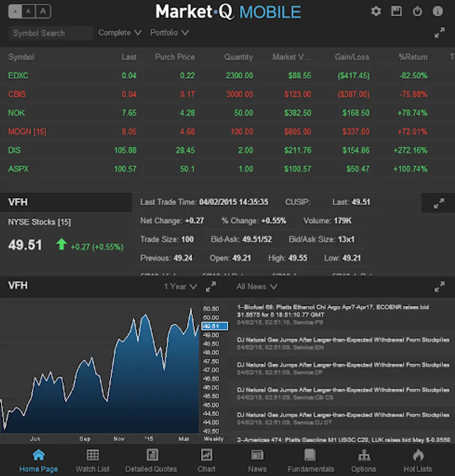Click the VFH quote panel title
455x476 pixels.
point(18,203)
